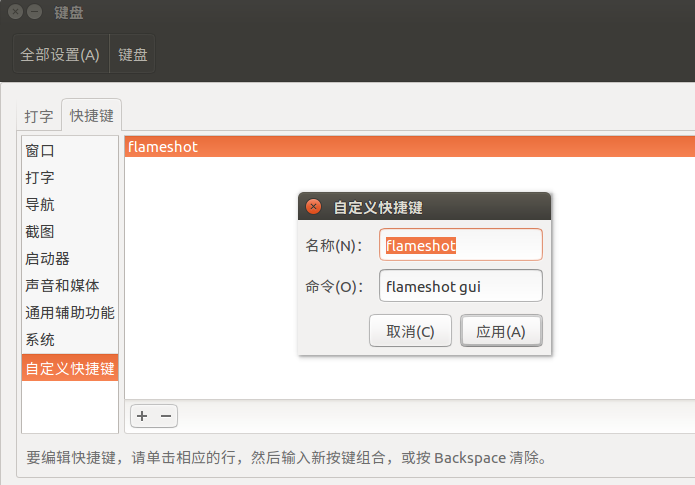The height and width of the screenshot is (485, 695).
Task: Click the 命令(O) input field
Action: (x=461, y=286)
